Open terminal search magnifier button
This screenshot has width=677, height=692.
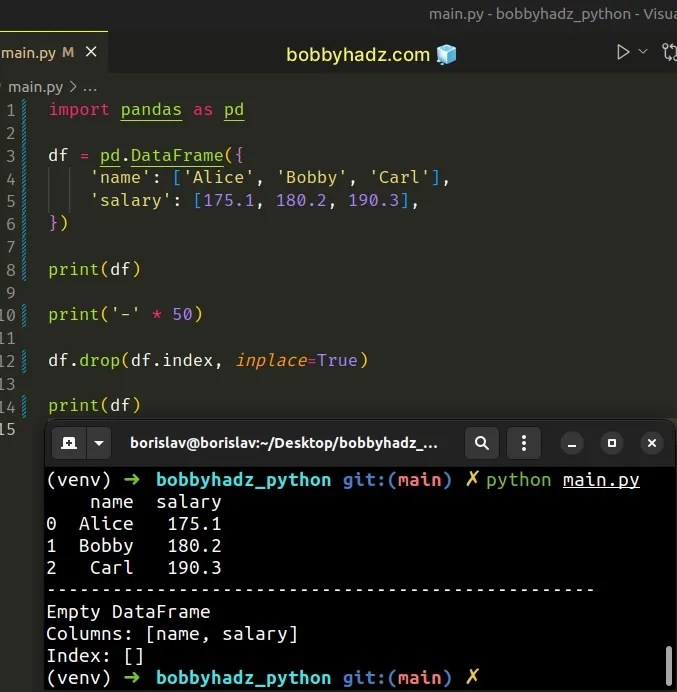[481, 443]
